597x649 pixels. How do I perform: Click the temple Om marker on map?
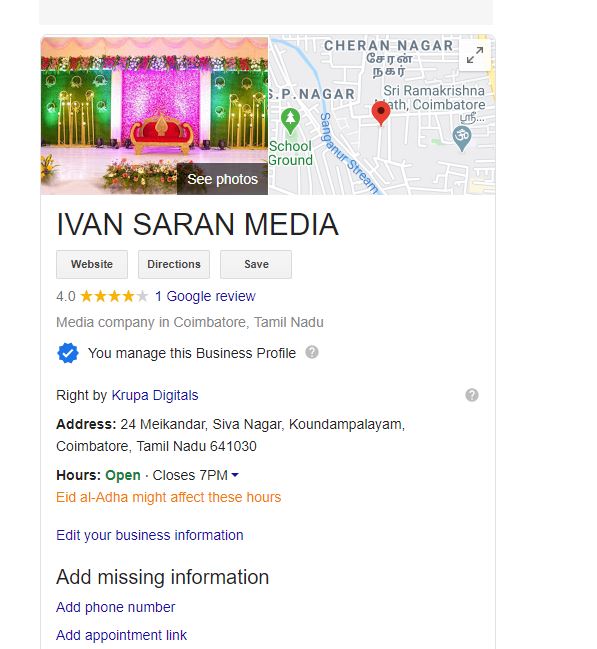(x=462, y=139)
